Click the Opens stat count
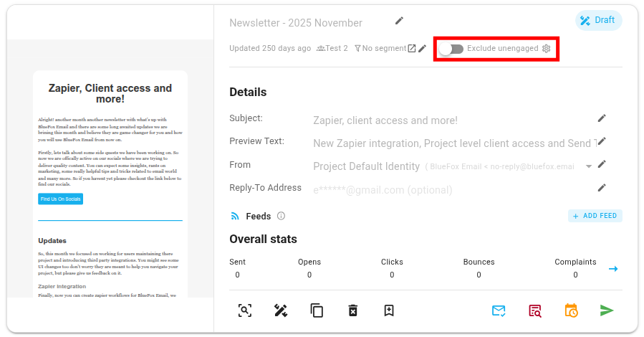The height and width of the screenshot is (337, 644). click(309, 275)
